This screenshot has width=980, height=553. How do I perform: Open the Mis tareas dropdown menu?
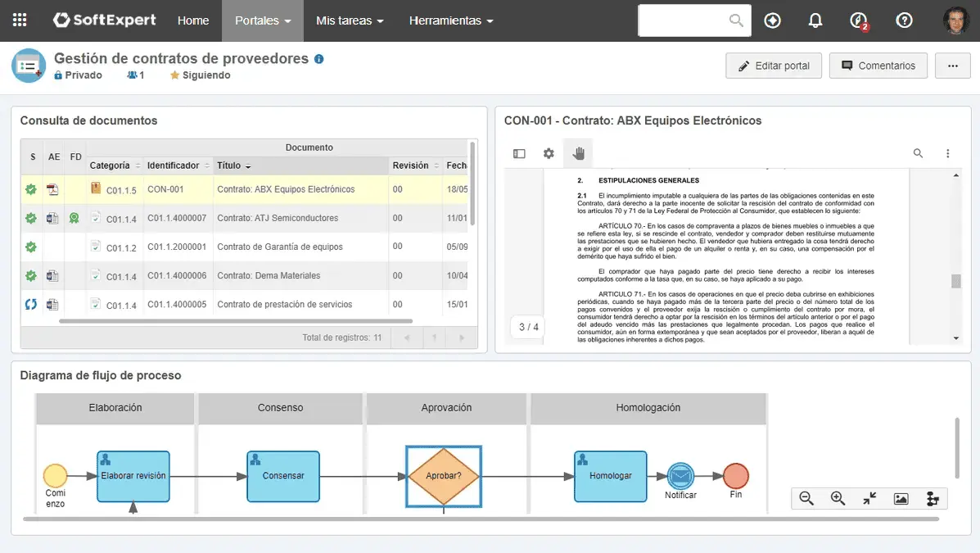[350, 20]
